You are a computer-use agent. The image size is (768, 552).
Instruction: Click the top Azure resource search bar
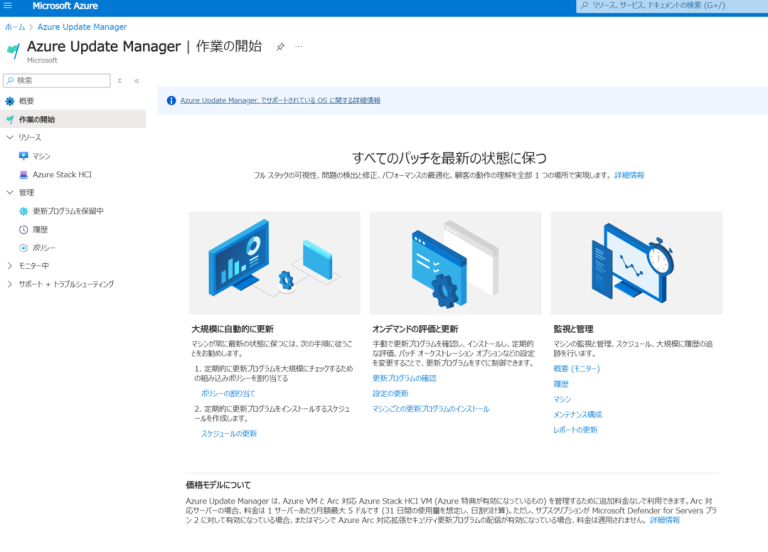670,6
